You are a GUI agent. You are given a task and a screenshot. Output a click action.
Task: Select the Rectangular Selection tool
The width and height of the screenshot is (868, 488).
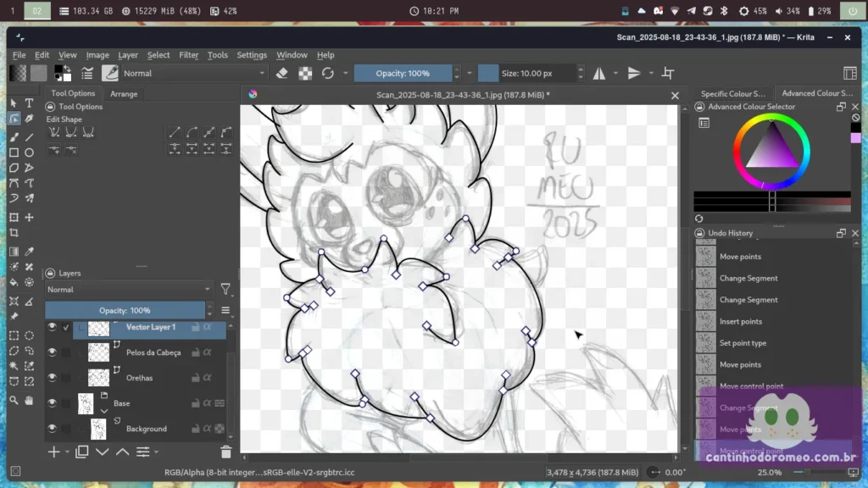[14, 335]
